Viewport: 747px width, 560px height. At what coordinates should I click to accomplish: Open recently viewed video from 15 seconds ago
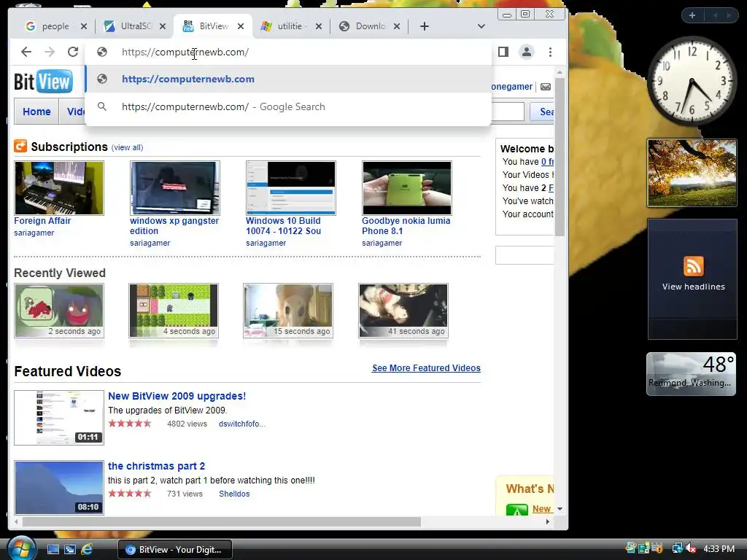tap(288, 311)
